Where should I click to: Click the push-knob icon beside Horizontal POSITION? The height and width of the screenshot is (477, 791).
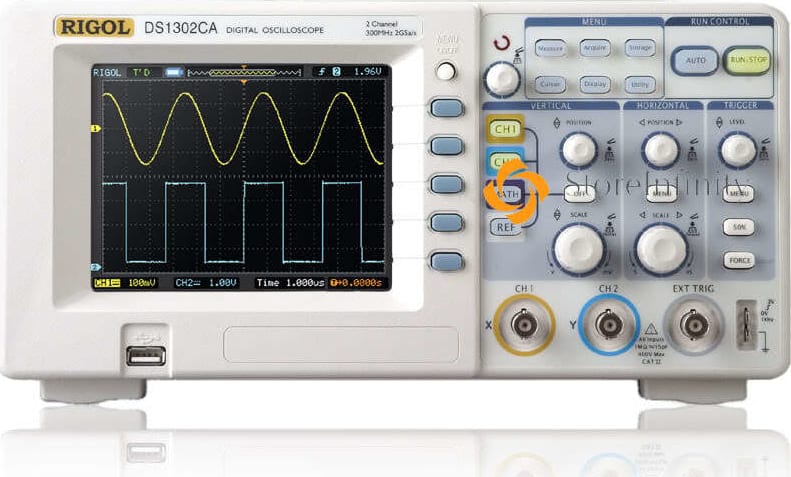pyautogui.click(x=693, y=149)
